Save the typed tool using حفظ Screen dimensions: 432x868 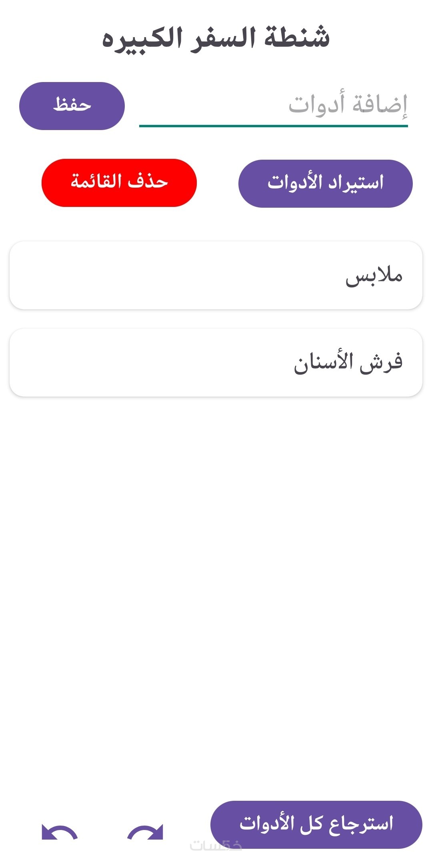coord(72,106)
